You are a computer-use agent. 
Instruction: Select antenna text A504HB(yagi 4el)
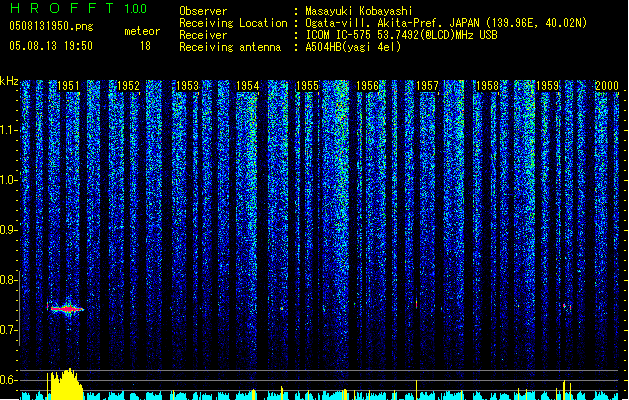[353, 47]
